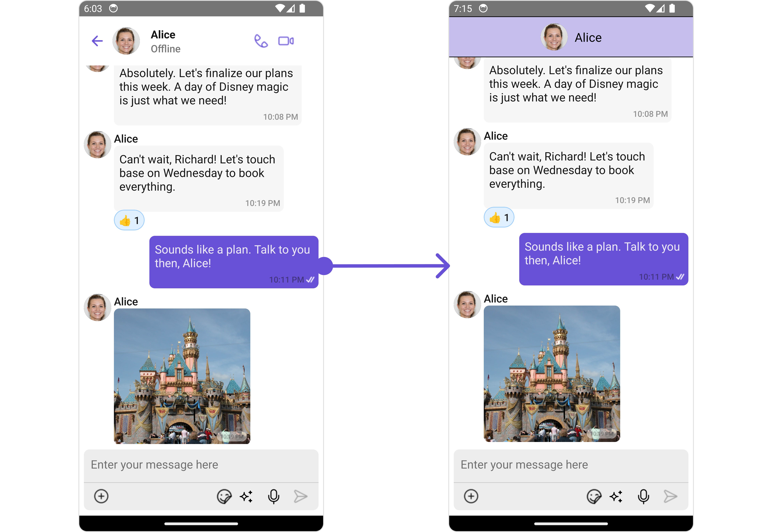Open sticker picker in right phone
The width and height of the screenshot is (767, 532).
[594, 496]
